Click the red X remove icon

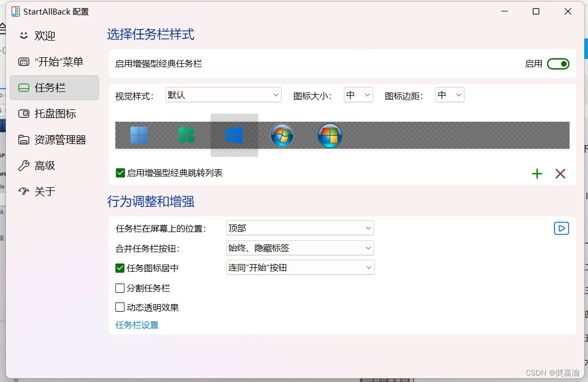(x=560, y=174)
